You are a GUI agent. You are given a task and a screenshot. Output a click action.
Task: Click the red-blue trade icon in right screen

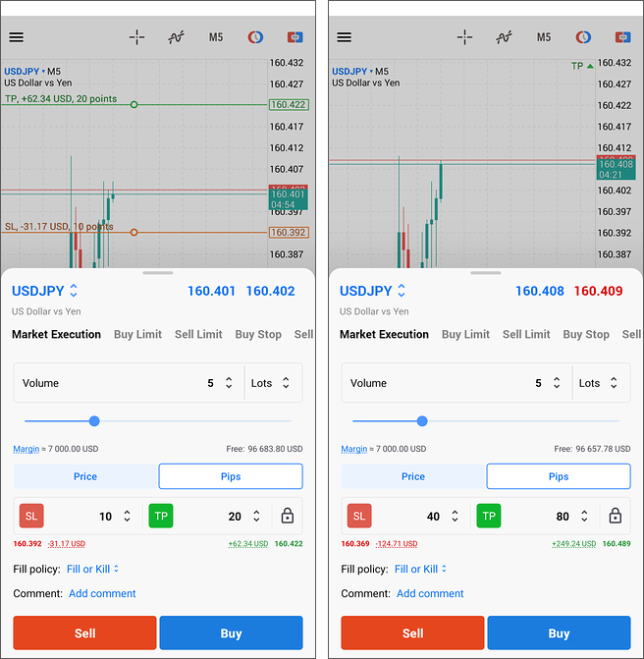[x=622, y=37]
